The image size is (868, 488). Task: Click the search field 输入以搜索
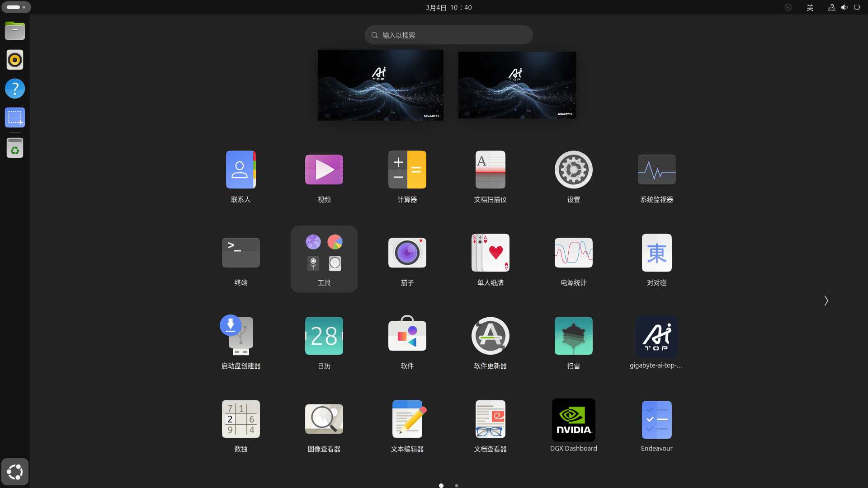click(448, 35)
